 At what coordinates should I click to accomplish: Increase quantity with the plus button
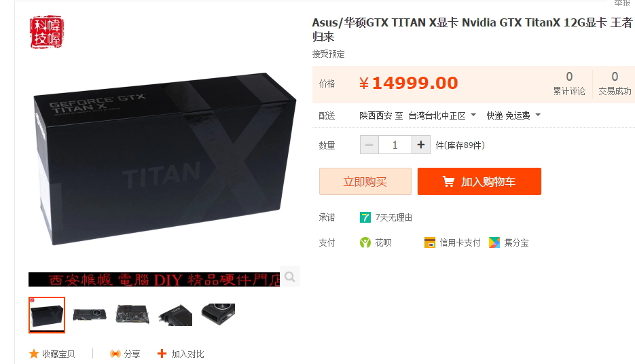click(421, 145)
